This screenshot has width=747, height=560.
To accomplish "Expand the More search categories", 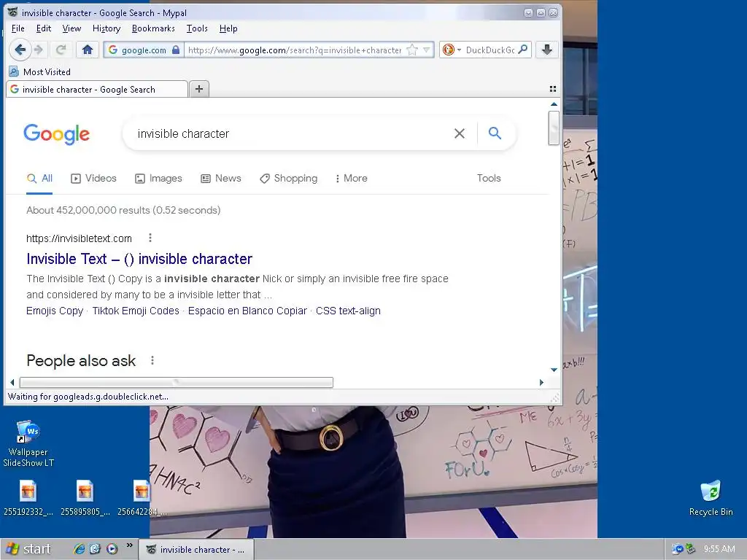I will coord(351,179).
